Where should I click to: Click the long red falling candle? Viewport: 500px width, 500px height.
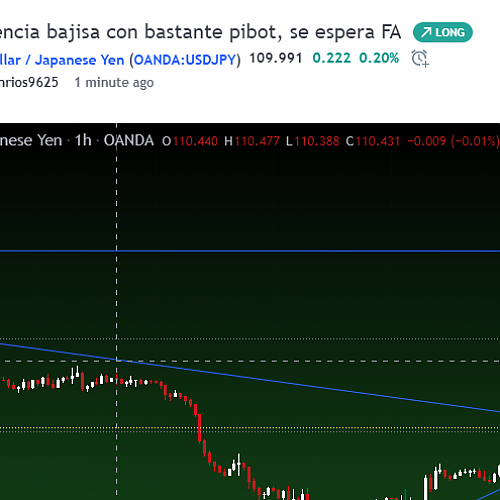pyautogui.click(x=199, y=428)
